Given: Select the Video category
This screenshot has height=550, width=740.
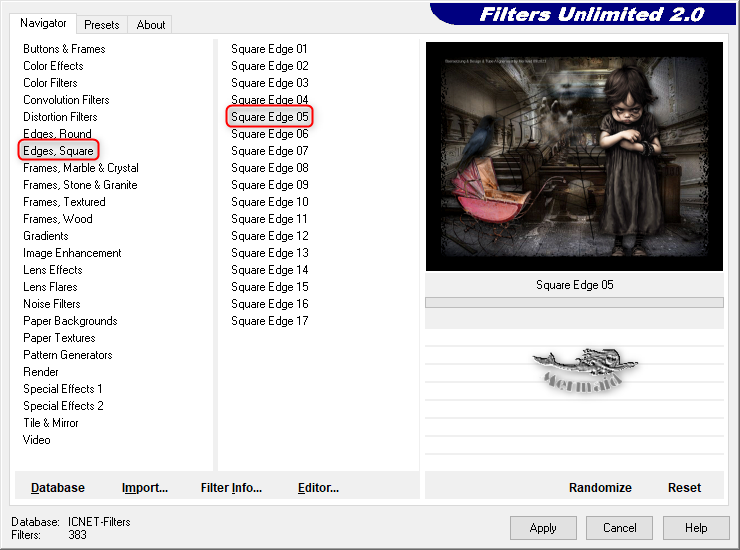Looking at the screenshot, I should 36,440.
